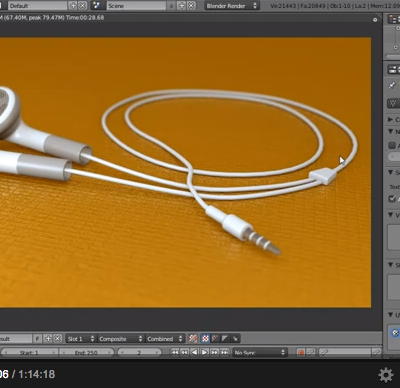Viewport: 400px width, 388px height.
Task: Click the video duration 1:14:18 text
Action: (37, 374)
